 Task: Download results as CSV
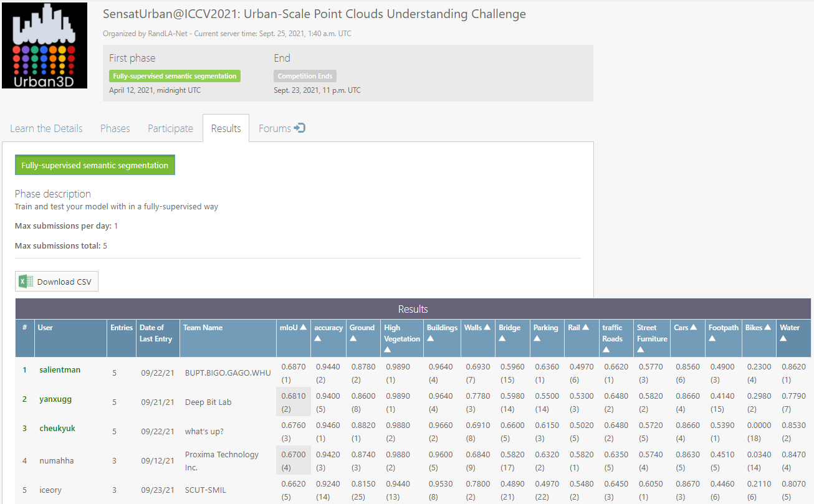coord(57,282)
